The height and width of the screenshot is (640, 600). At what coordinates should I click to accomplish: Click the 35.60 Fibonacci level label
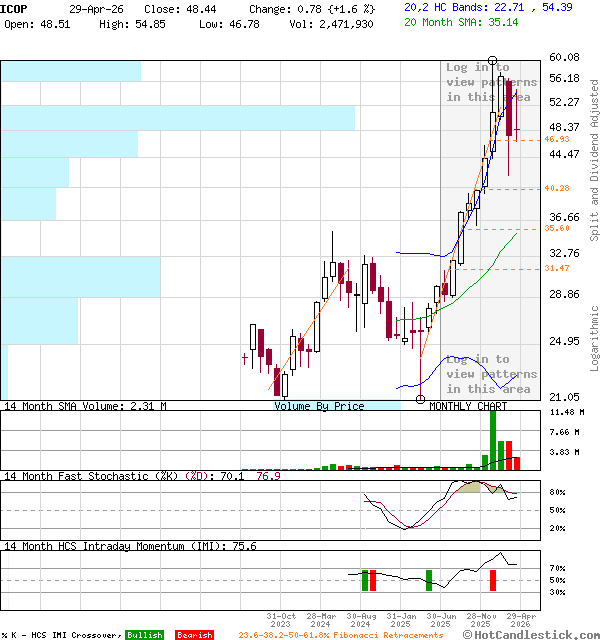557,228
